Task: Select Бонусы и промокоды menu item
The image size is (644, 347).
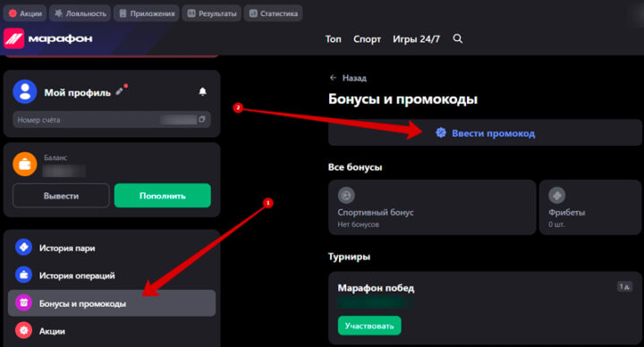Action: pos(112,303)
